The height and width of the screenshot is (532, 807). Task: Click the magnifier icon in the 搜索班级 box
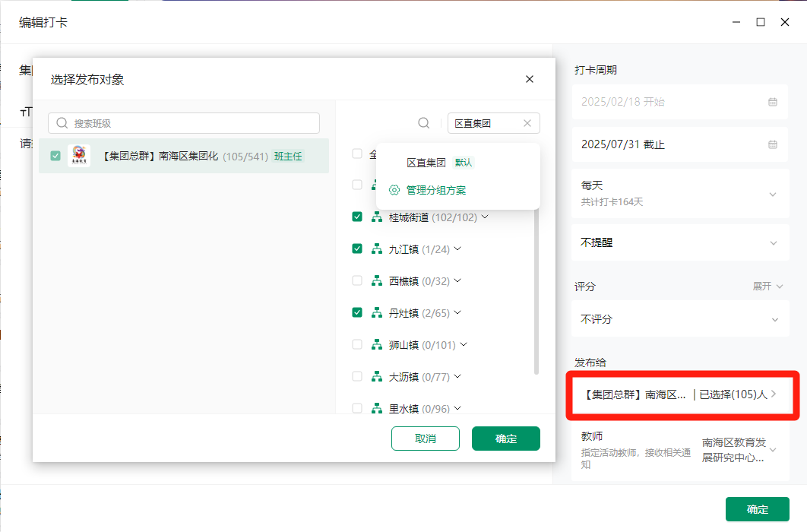pyautogui.click(x=62, y=123)
